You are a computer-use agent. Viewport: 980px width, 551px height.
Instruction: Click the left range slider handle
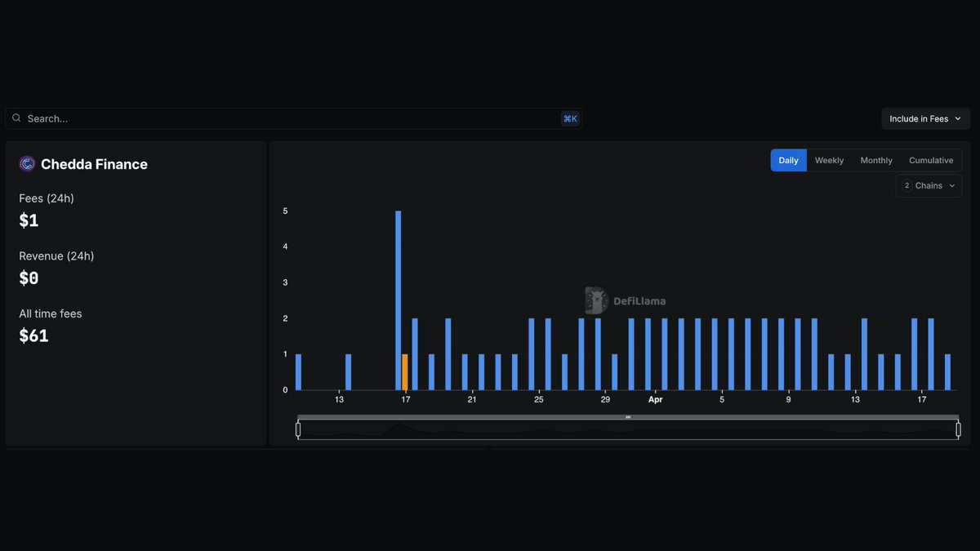(298, 430)
